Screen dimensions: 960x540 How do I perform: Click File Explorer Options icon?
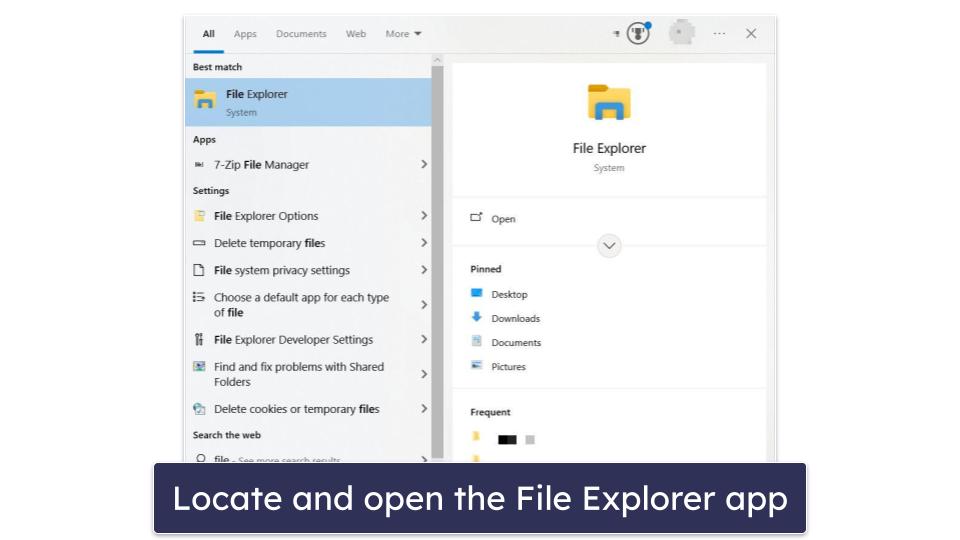pos(199,216)
